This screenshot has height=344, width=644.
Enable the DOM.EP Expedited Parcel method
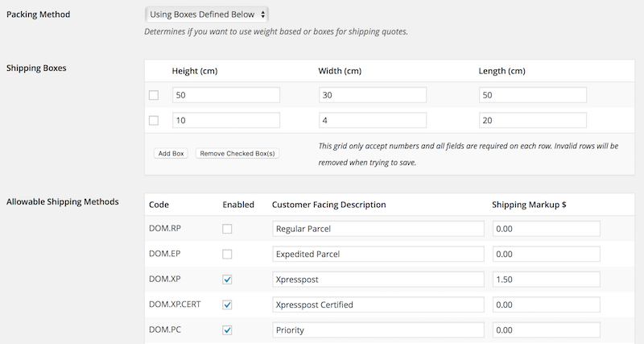(x=227, y=254)
